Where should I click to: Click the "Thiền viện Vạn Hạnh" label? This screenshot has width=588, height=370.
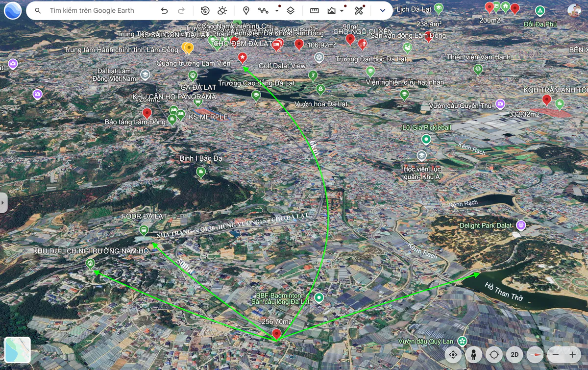[x=478, y=57]
